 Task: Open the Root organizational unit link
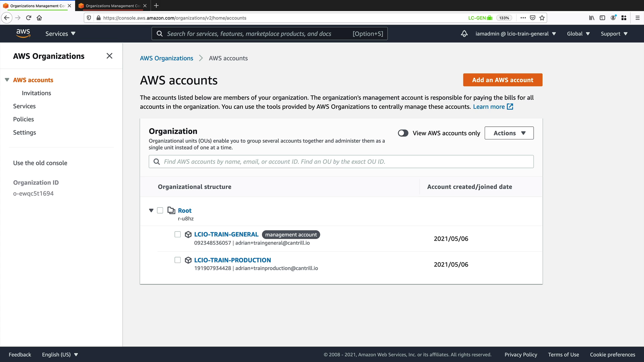pos(185,210)
